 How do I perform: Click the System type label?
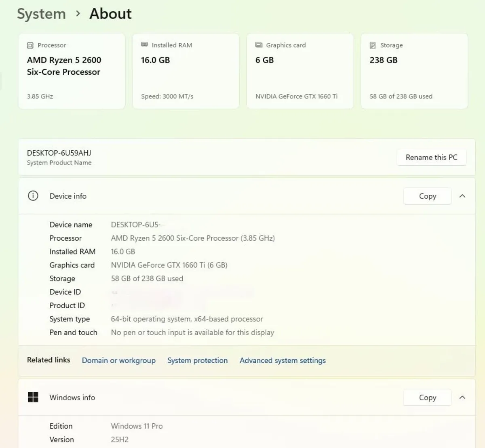pos(70,319)
